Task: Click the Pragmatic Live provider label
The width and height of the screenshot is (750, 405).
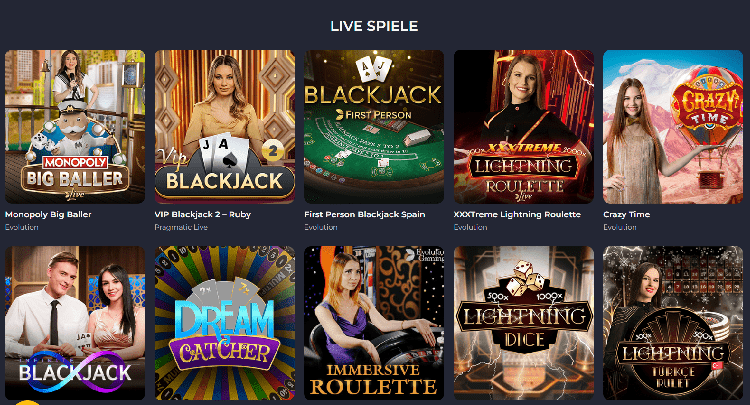Action: [181, 227]
